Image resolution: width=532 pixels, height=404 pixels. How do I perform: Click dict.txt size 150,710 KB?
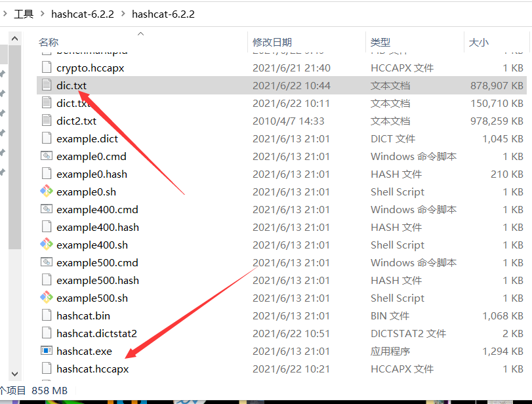click(497, 103)
